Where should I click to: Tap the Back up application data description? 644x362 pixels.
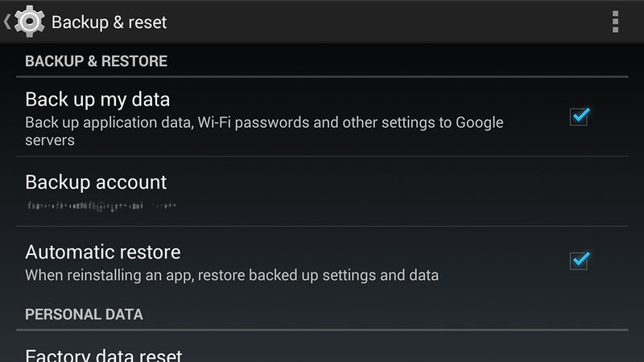point(264,131)
